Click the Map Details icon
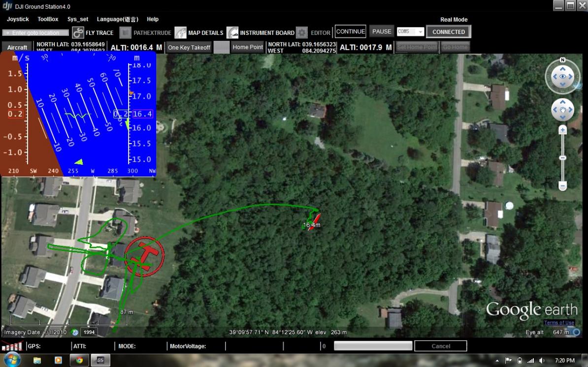588x367 pixels. coord(181,33)
